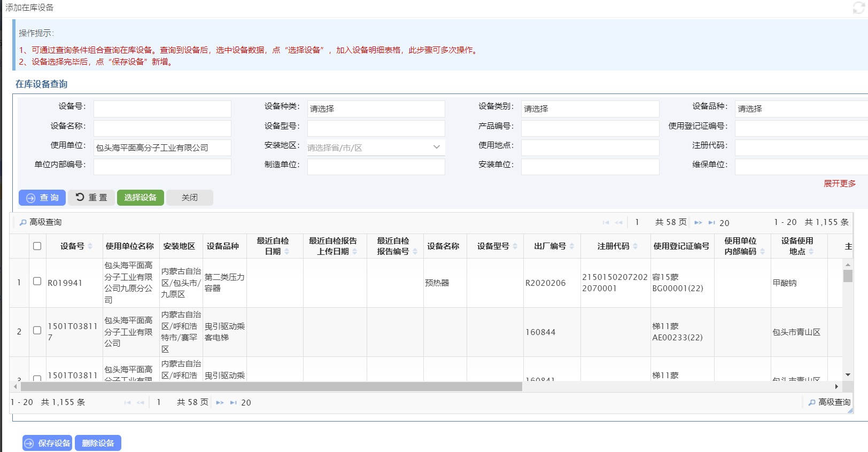Viewport: 868px width, 452px height.
Task: Click the top pager last-page icon
Action: click(712, 222)
